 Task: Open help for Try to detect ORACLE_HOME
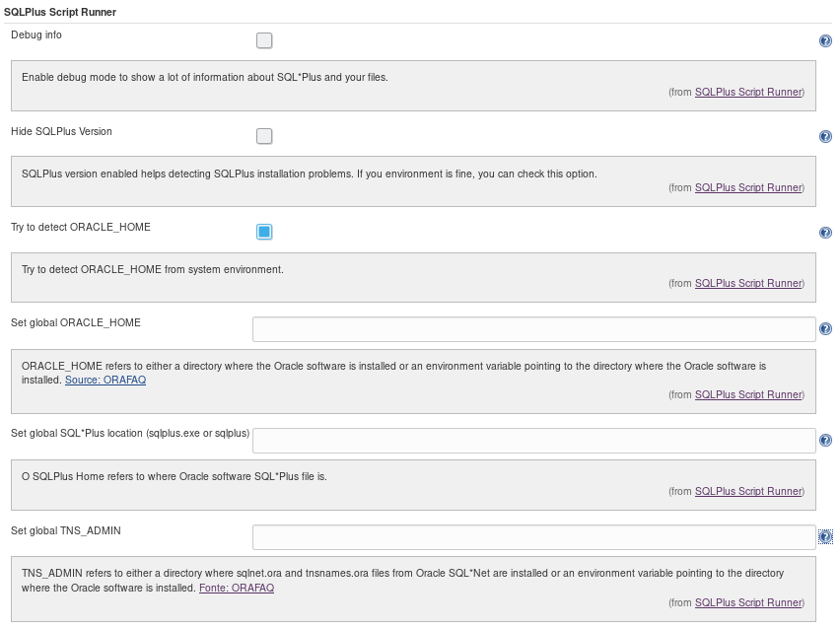(x=825, y=233)
